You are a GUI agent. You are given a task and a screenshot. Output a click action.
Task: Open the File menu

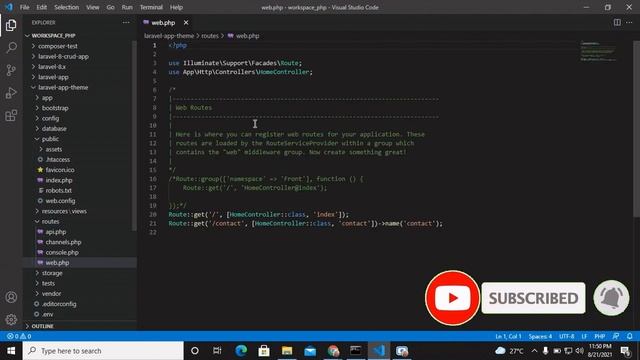[x=24, y=7]
